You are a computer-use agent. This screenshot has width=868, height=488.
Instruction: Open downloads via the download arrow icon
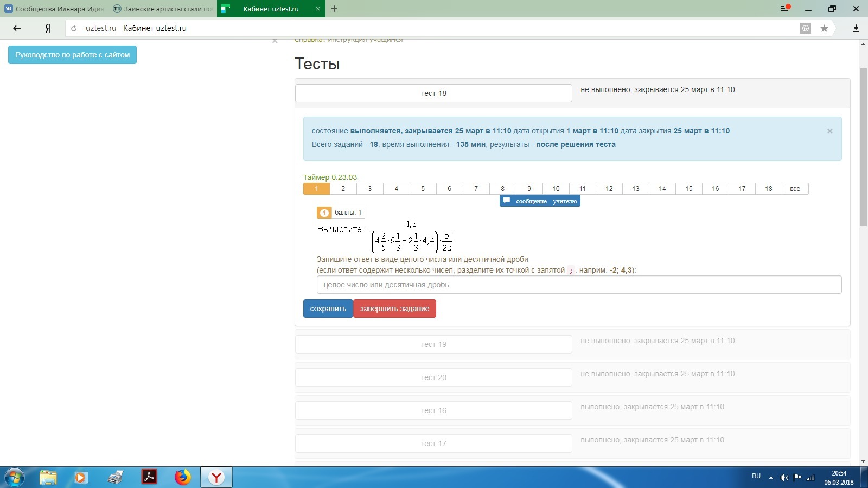856,28
